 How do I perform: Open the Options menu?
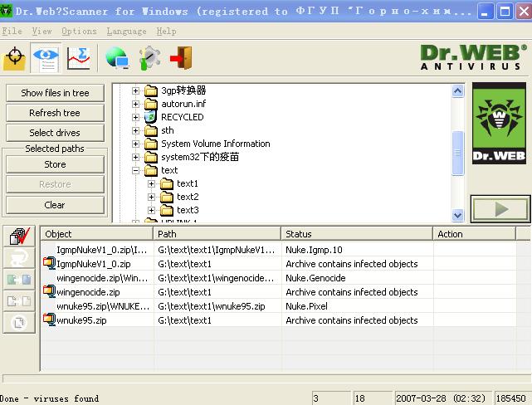click(x=79, y=32)
